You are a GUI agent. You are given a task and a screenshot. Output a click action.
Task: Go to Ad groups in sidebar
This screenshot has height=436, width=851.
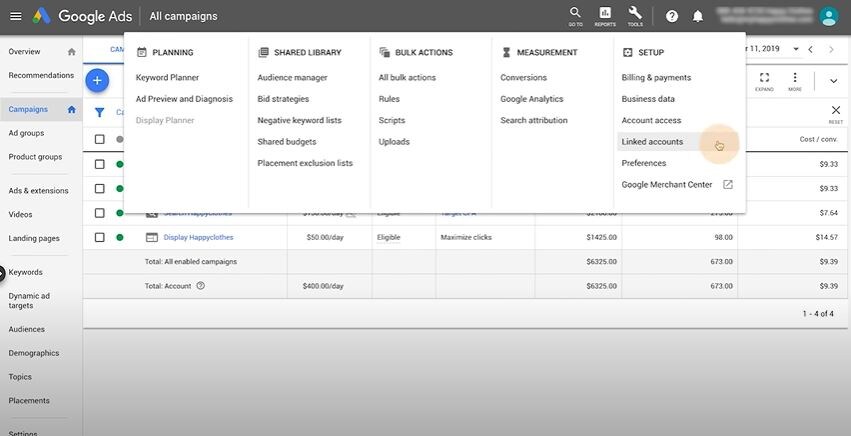(26, 133)
